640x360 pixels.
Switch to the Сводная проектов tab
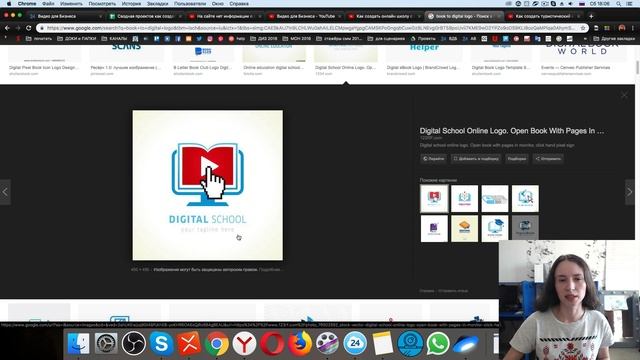[x=145, y=16]
